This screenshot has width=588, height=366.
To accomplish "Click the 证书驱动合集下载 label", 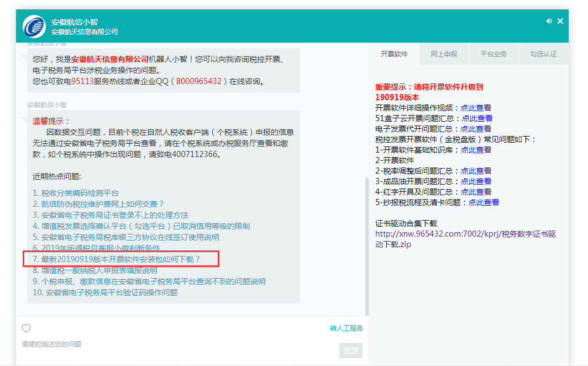I will [x=406, y=223].
